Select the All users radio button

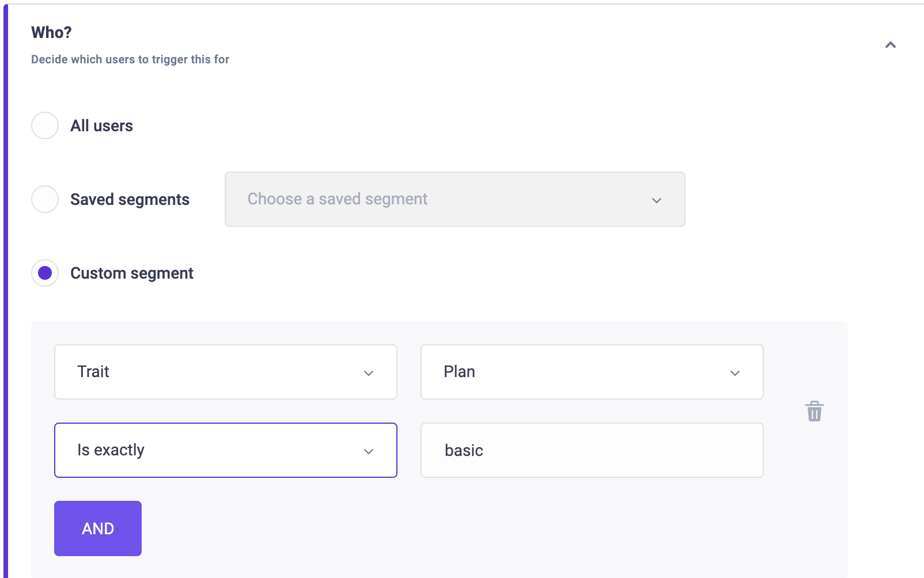[x=45, y=126]
